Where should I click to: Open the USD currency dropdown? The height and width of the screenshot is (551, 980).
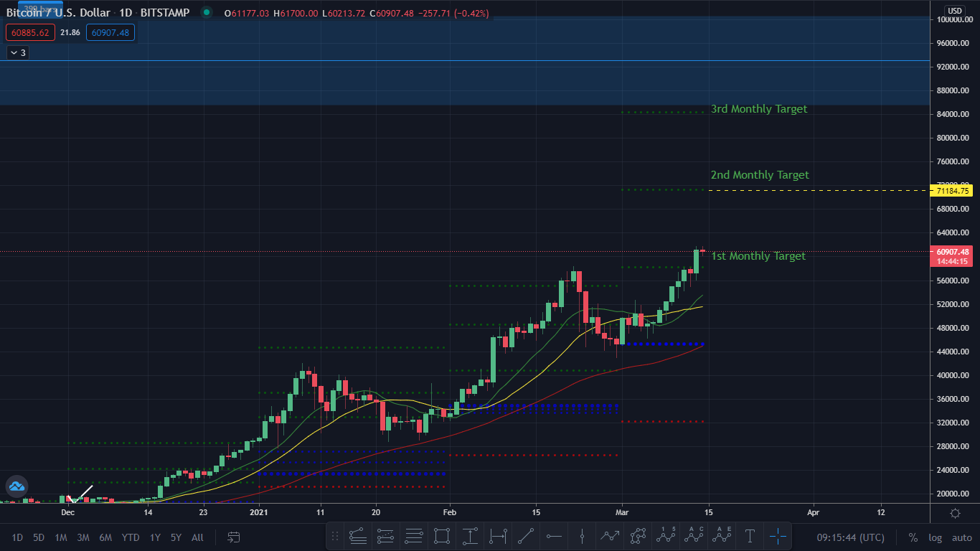[x=955, y=10]
